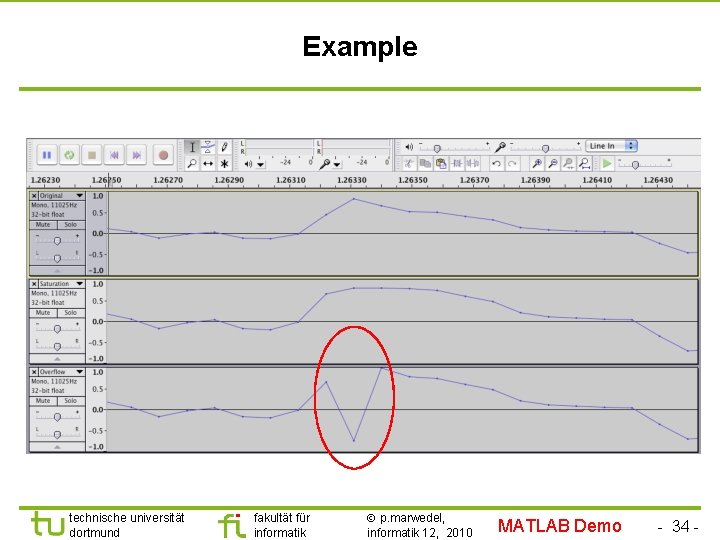Click the Saturation track pan slider
This screenshot has height=540, width=720.
[x=57, y=345]
